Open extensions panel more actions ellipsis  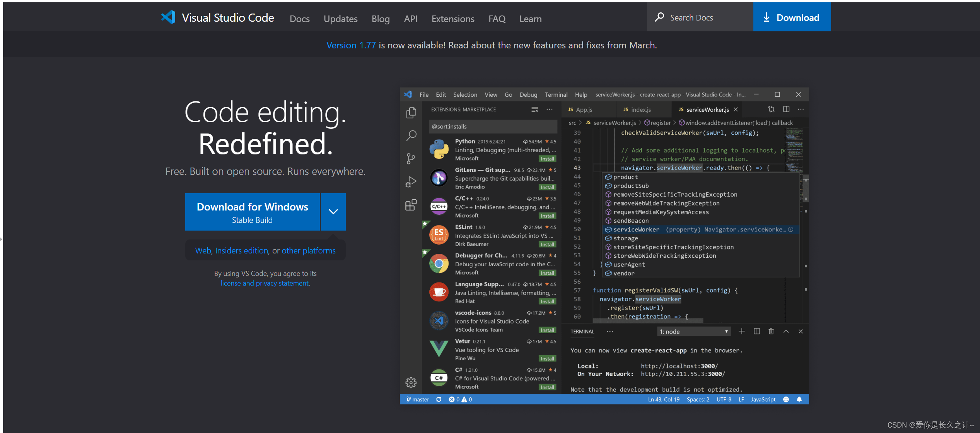coord(550,110)
